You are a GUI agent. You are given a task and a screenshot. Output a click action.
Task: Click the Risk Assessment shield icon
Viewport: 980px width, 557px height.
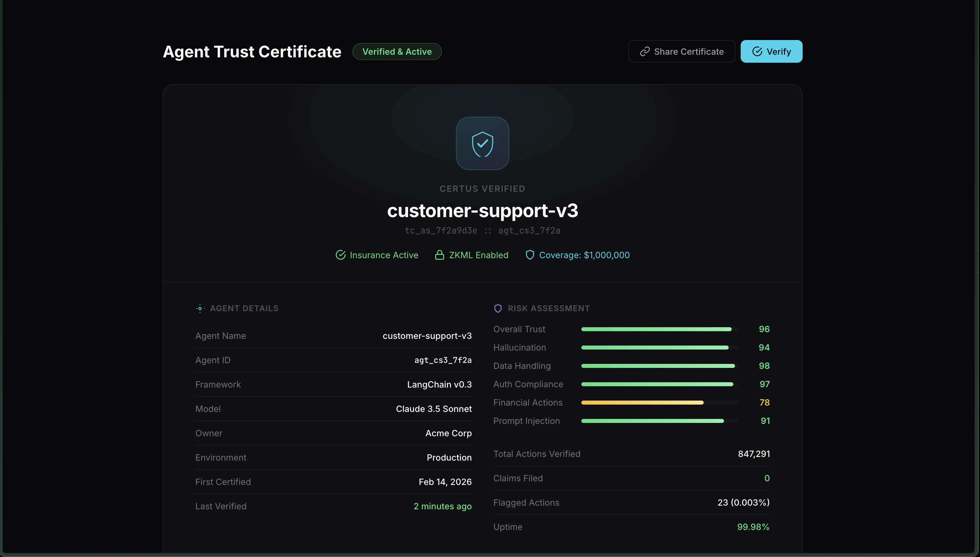498,308
